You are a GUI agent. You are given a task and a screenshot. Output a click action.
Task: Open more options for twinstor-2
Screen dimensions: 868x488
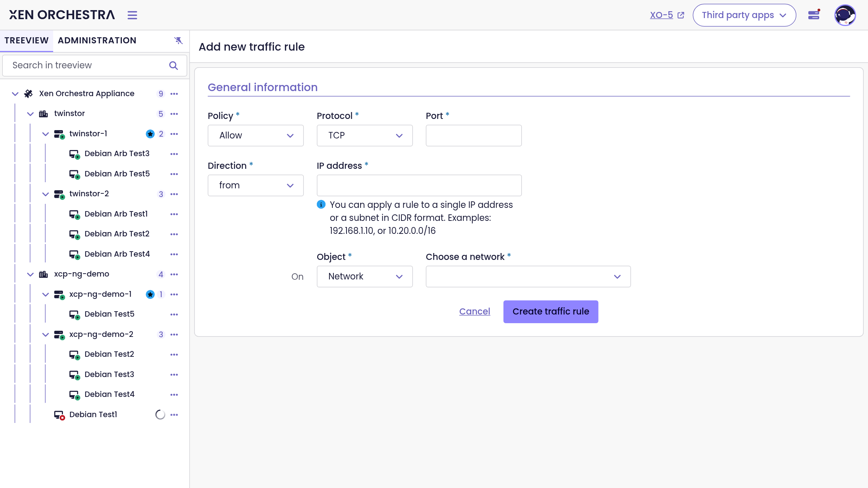point(174,194)
